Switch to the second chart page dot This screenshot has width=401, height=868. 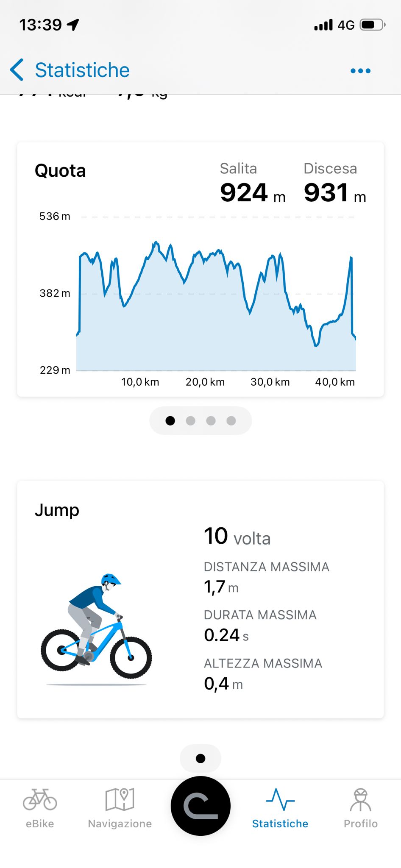click(190, 420)
